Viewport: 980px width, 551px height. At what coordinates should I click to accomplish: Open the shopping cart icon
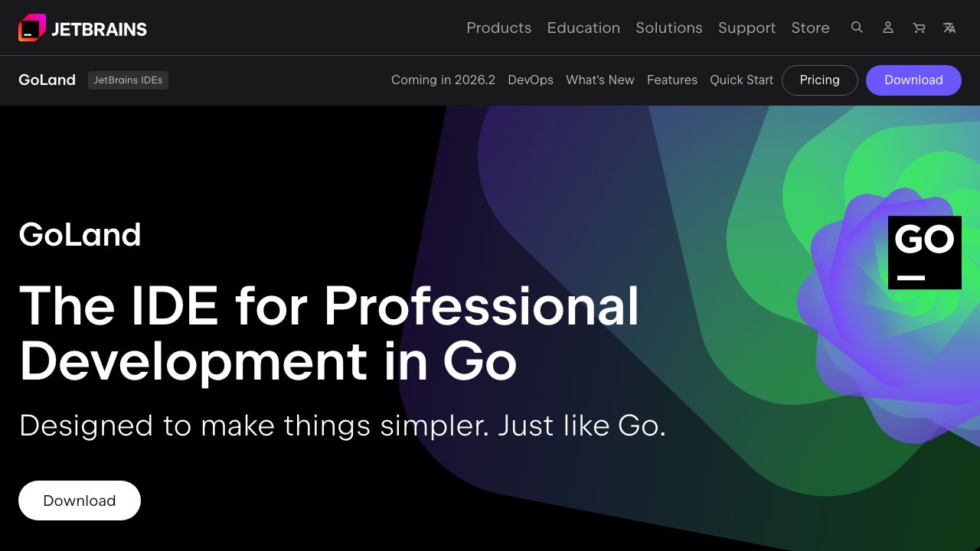coord(919,28)
